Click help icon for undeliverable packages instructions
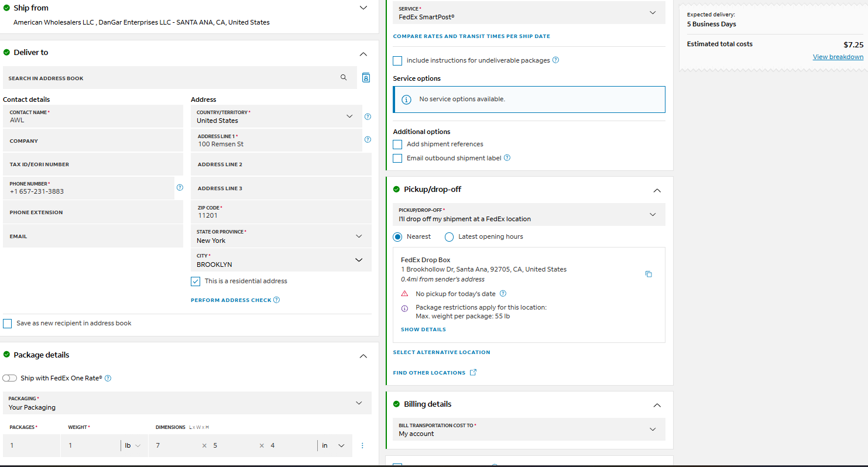Screen dimensions: 868x467 coord(555,60)
